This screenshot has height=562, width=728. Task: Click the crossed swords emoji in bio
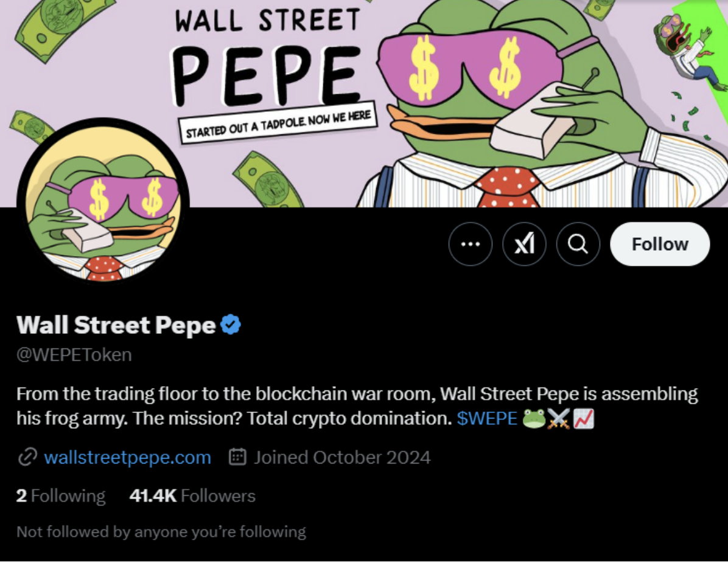tap(558, 418)
